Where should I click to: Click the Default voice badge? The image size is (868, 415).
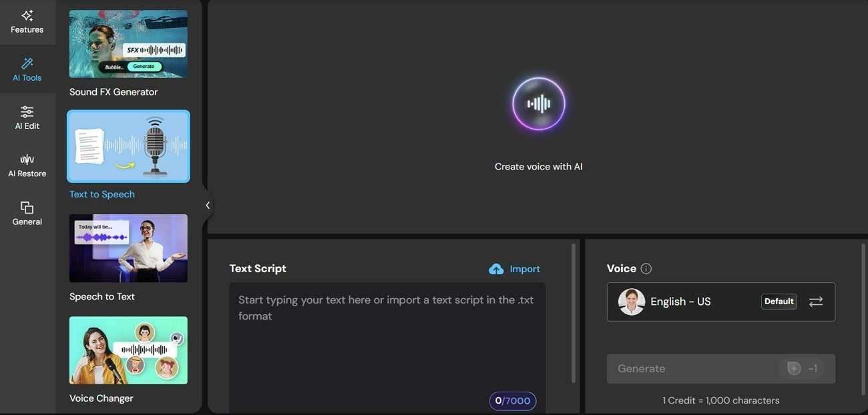pos(779,302)
